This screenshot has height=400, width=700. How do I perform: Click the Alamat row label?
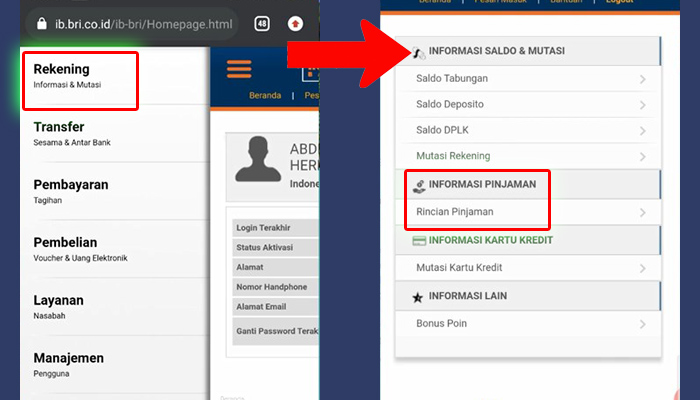[250, 267]
